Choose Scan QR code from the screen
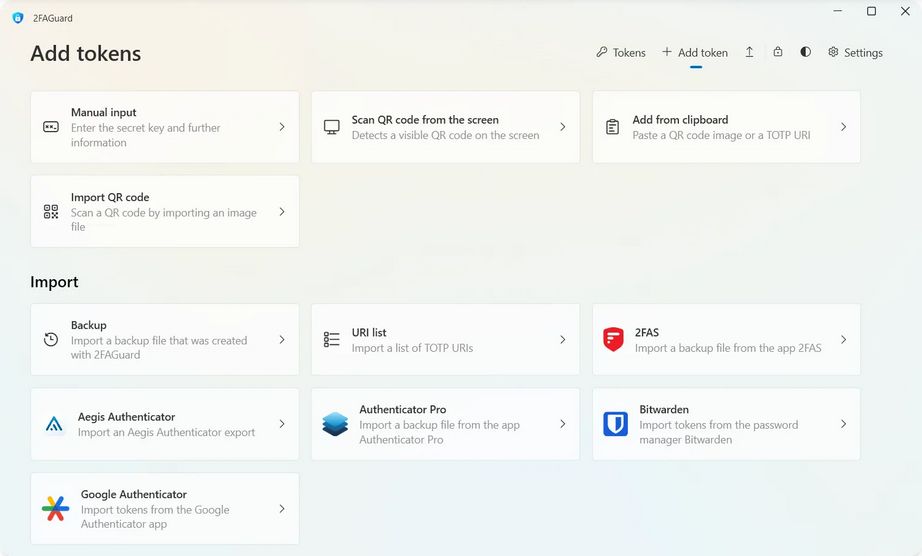 point(445,127)
